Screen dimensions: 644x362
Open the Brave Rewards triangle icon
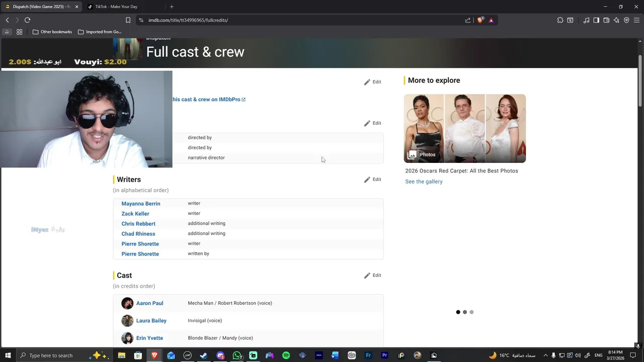(491, 20)
